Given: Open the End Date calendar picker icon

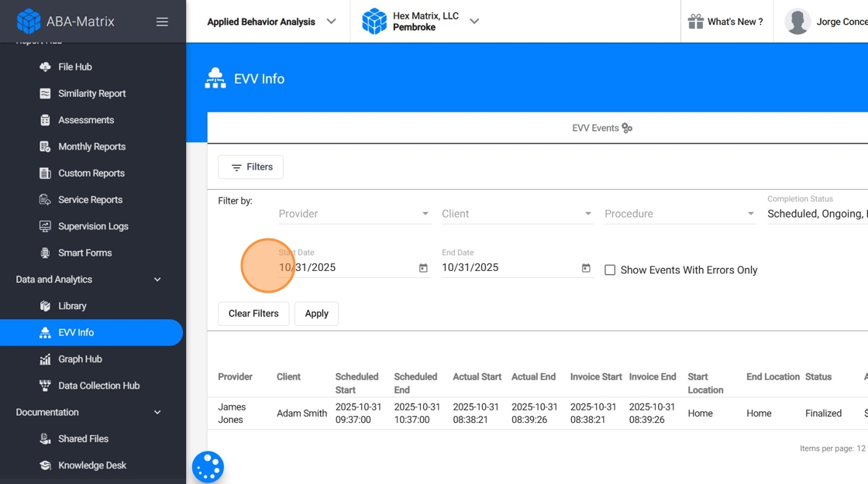Looking at the screenshot, I should coord(586,268).
